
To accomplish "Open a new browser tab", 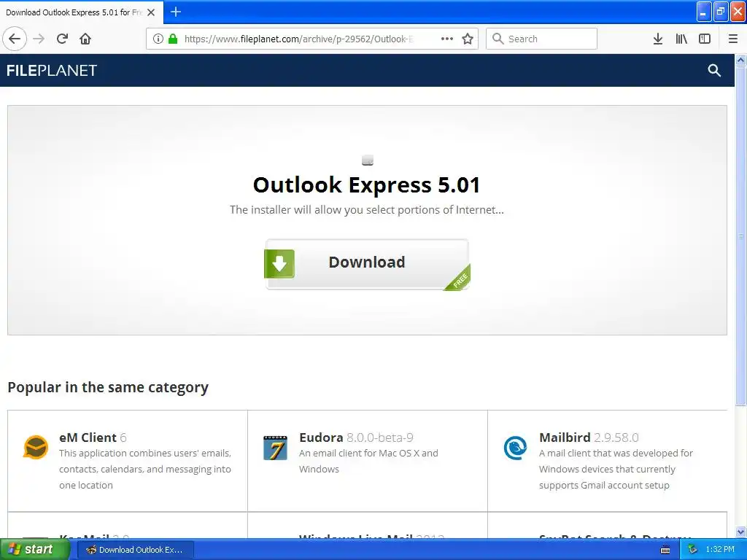I will 176,12.
